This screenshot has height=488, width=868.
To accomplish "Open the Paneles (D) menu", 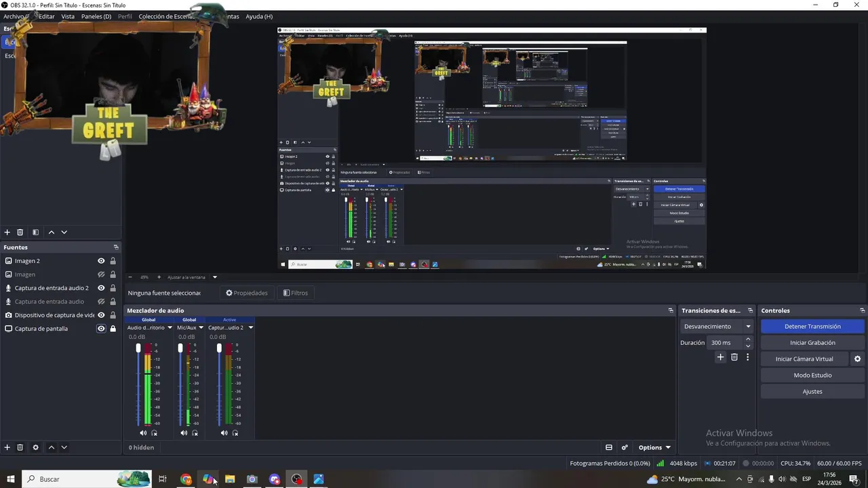I will [x=96, y=16].
